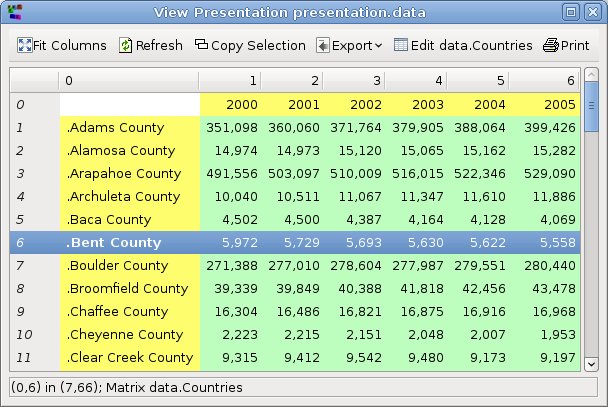608x407 pixels.
Task: Maximize the View Presentation window
Action: pos(571,12)
